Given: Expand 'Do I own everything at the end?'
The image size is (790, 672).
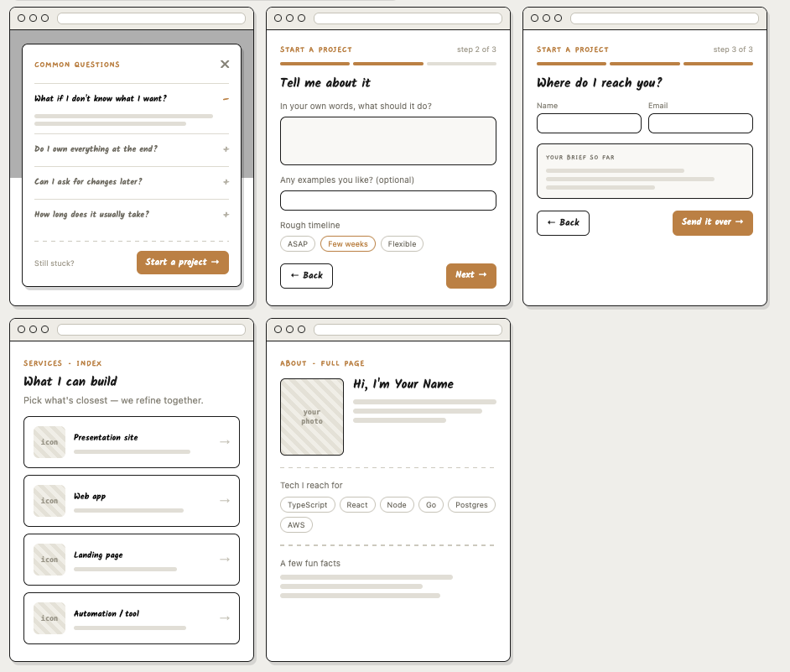Looking at the screenshot, I should pyautogui.click(x=226, y=149).
